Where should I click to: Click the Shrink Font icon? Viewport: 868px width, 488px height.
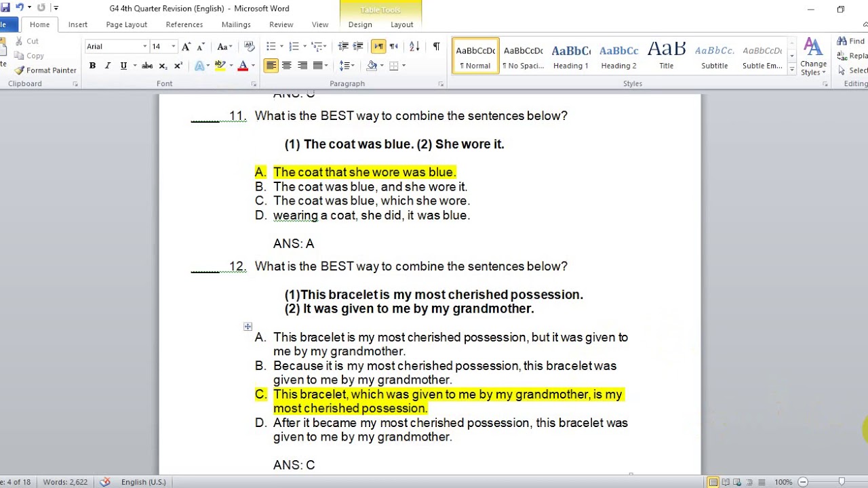tap(201, 47)
